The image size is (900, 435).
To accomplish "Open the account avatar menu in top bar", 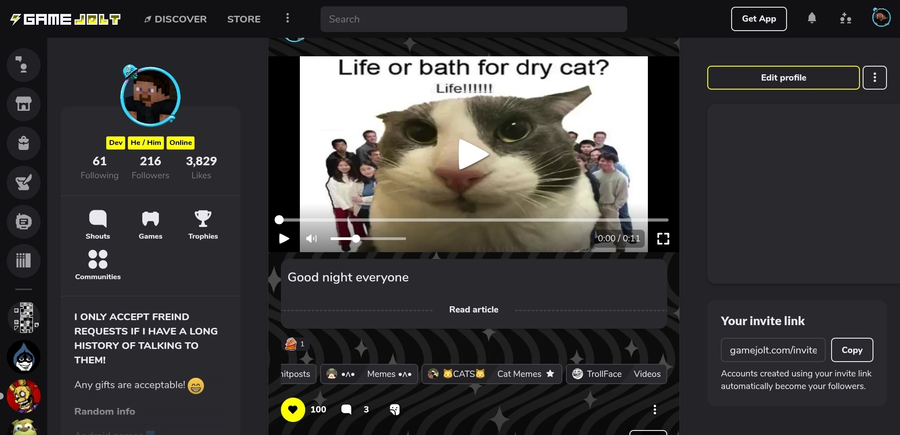I will [x=880, y=18].
